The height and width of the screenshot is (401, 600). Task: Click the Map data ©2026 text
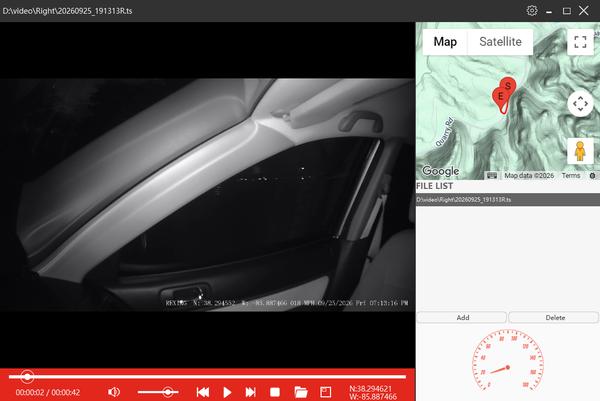(x=529, y=176)
